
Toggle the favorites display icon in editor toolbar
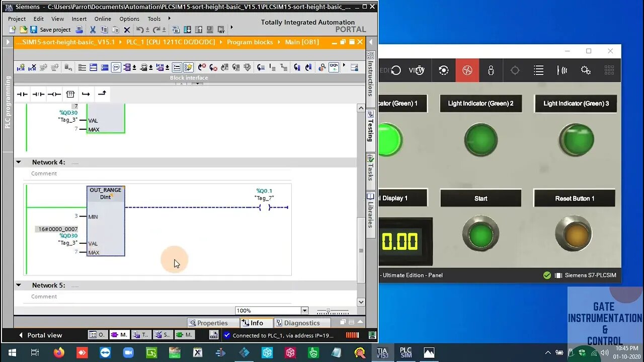[x=188, y=67]
